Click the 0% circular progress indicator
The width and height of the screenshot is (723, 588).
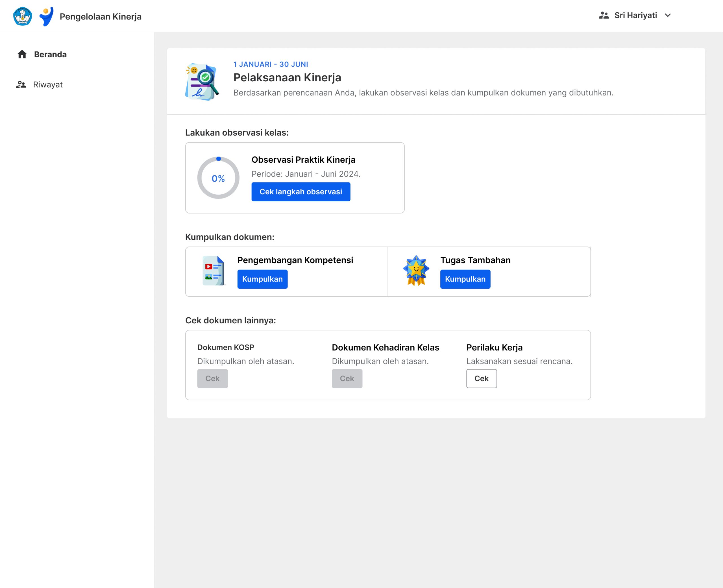pos(218,178)
